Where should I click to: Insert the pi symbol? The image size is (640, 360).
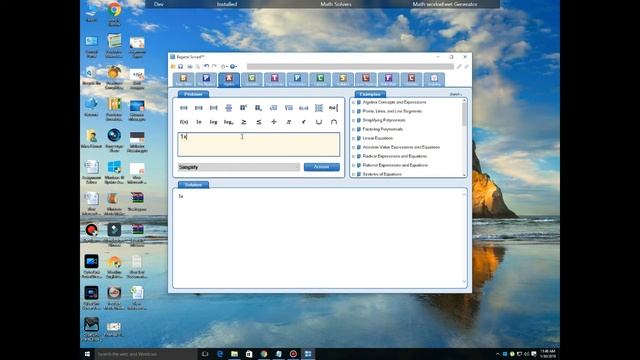[289, 122]
